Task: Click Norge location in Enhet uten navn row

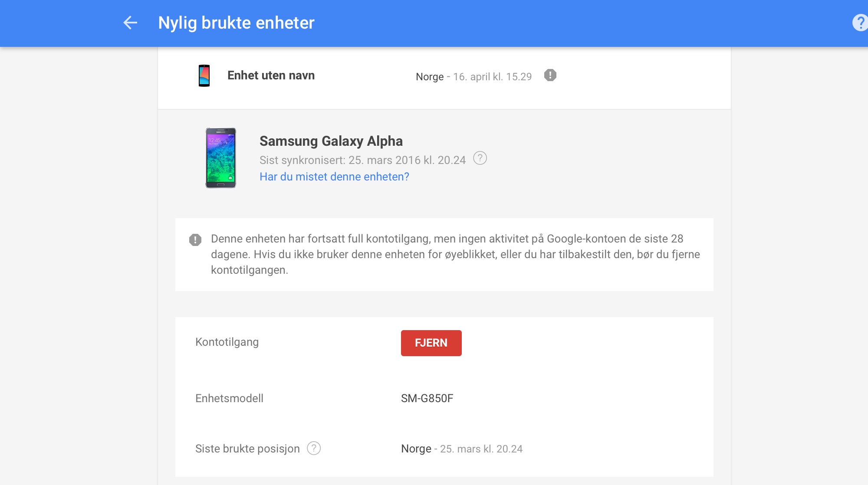Action: click(430, 77)
